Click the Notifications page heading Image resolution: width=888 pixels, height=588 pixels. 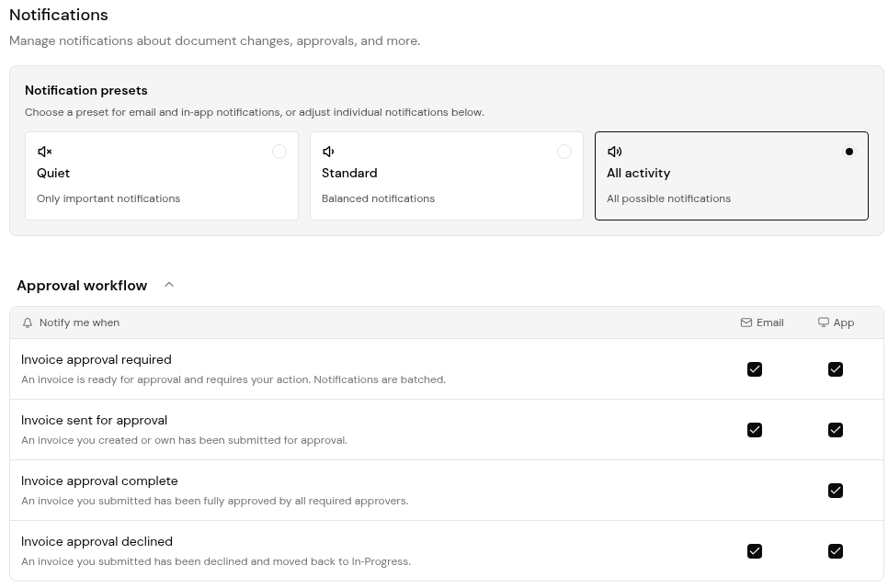(58, 15)
